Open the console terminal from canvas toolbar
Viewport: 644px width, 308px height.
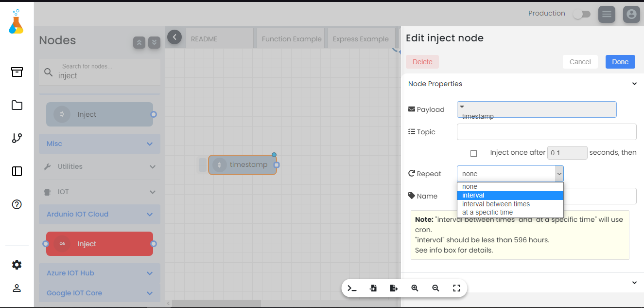tap(352, 288)
